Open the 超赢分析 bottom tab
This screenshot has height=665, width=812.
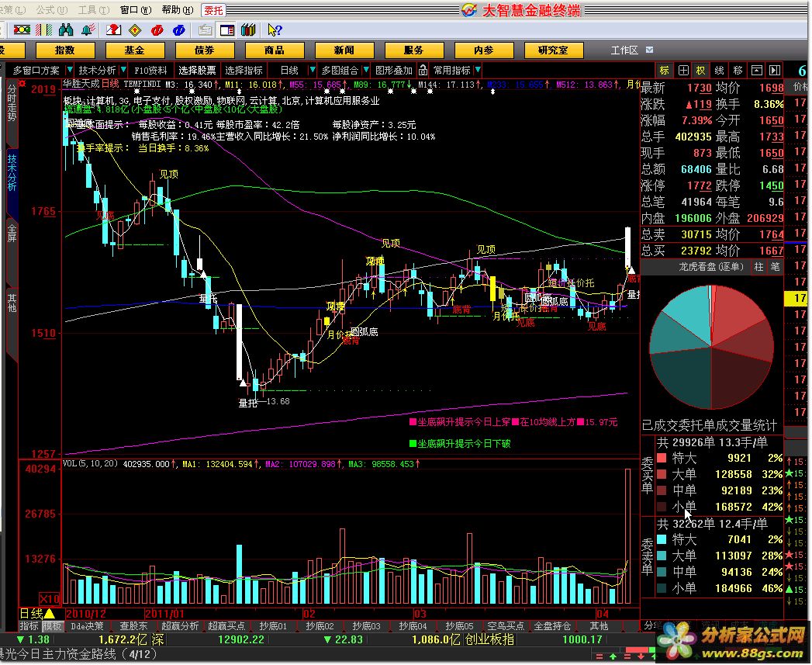(180, 626)
